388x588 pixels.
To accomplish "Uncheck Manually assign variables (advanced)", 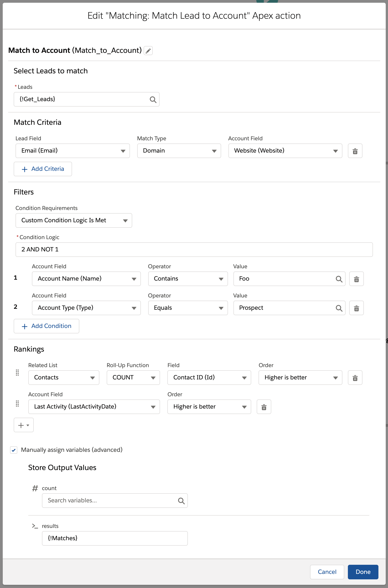I will (x=14, y=450).
